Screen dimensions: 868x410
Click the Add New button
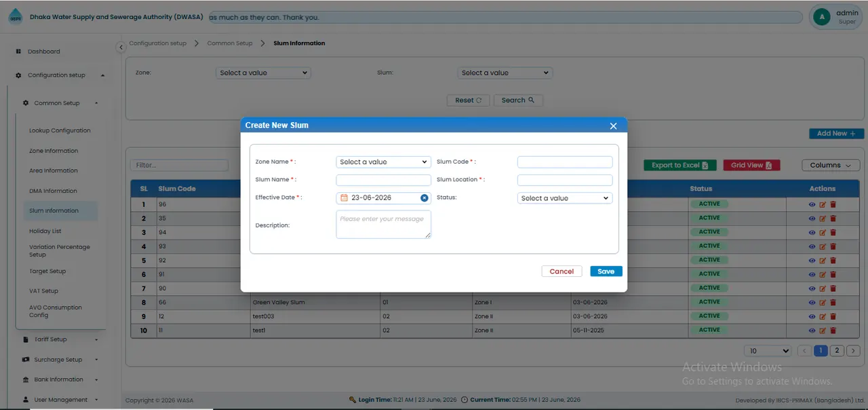point(837,134)
